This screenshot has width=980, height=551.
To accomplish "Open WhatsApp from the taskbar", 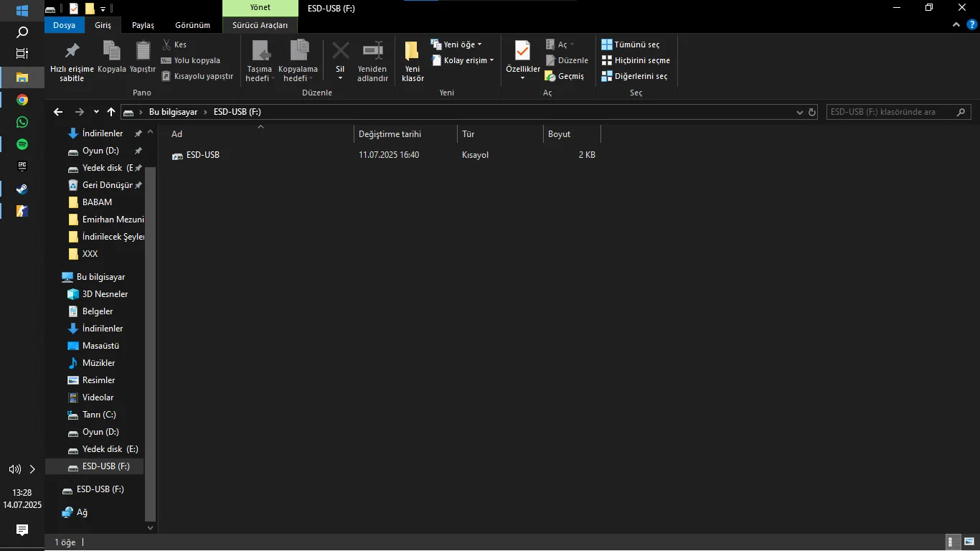I will pos(22,122).
